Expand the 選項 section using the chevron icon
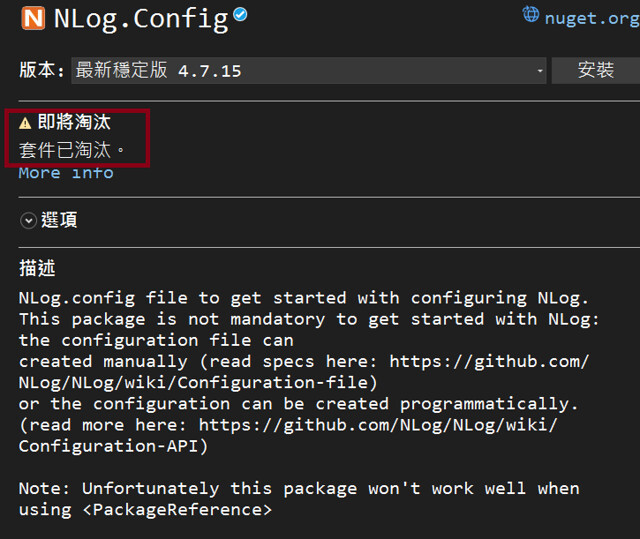The height and width of the screenshot is (539, 640). [28, 221]
